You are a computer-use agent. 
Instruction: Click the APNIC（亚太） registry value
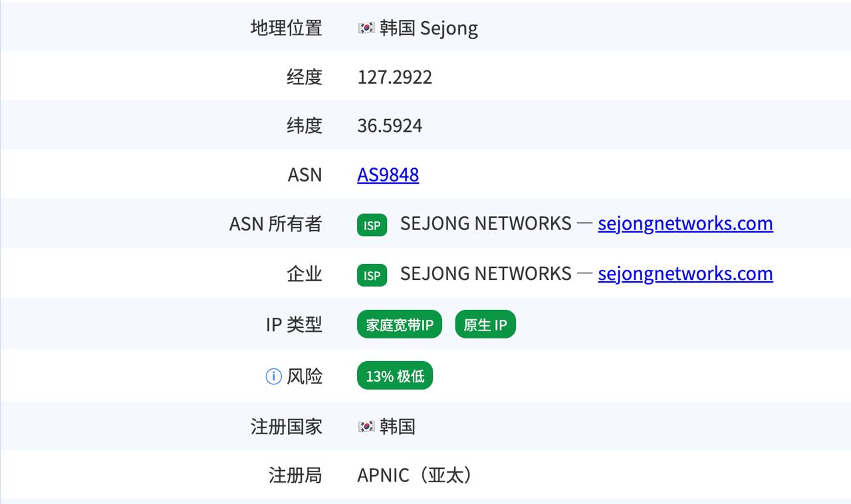click(416, 475)
